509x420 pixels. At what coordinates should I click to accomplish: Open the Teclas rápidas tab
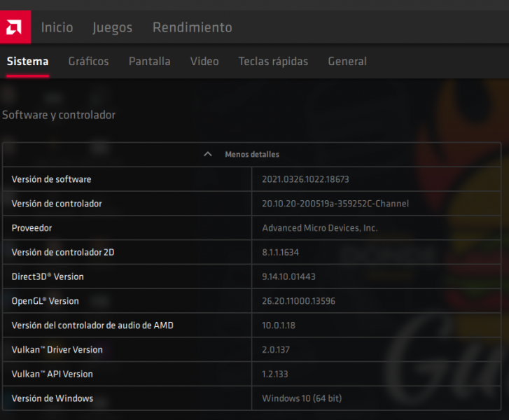point(273,62)
